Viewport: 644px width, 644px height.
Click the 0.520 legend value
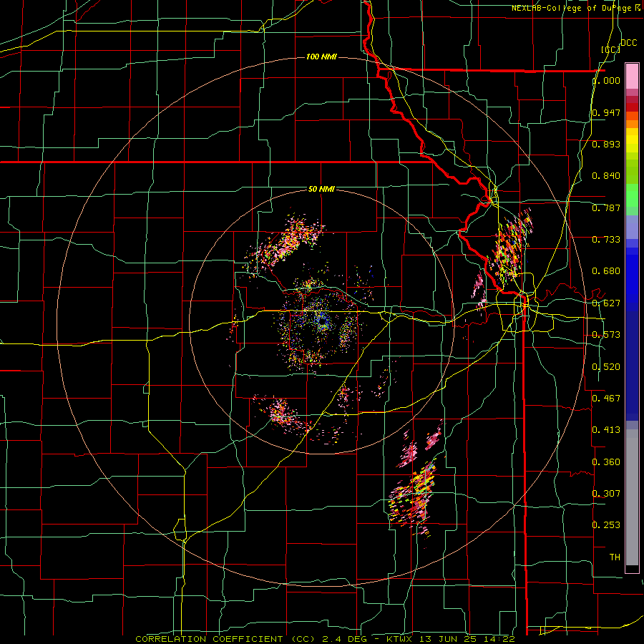tap(606, 367)
